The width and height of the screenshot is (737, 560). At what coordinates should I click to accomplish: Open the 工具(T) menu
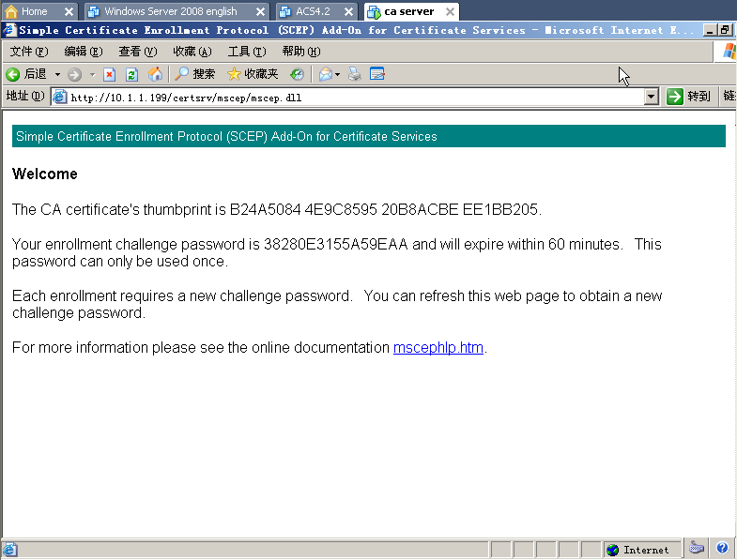point(247,52)
